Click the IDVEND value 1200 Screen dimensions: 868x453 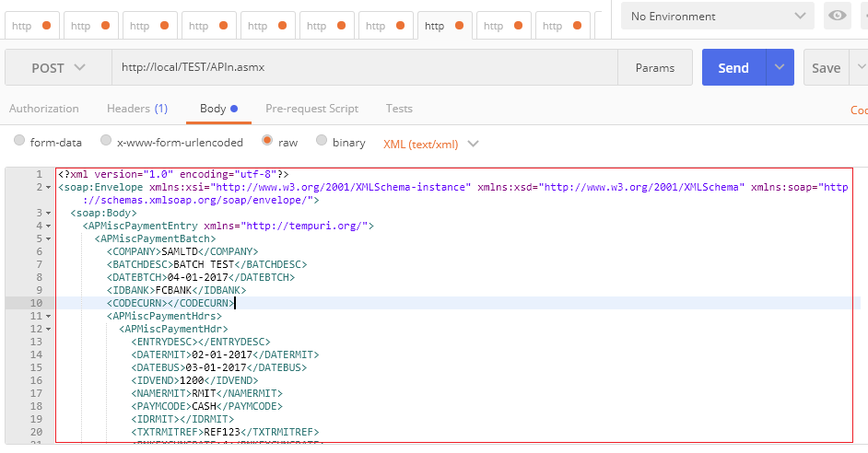tap(192, 380)
